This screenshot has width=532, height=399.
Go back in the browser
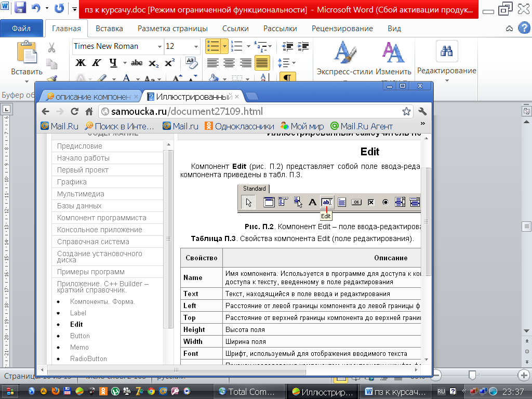pyautogui.click(x=46, y=111)
